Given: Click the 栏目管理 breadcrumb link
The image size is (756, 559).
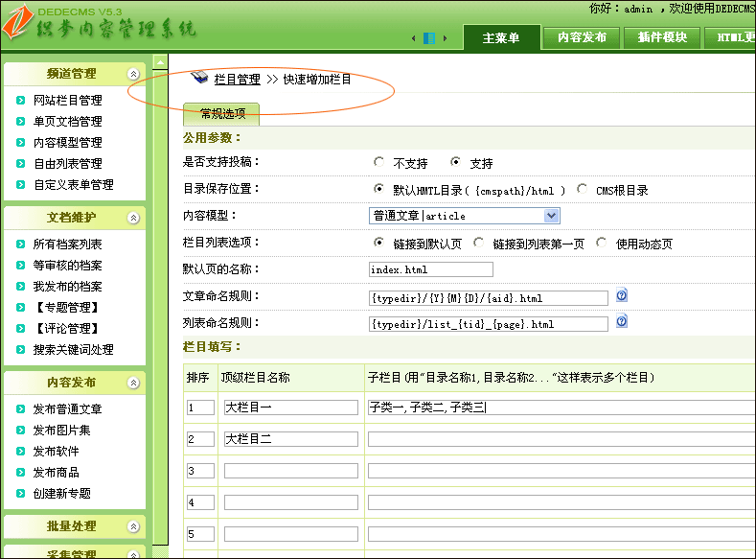Looking at the screenshot, I should coord(237,80).
